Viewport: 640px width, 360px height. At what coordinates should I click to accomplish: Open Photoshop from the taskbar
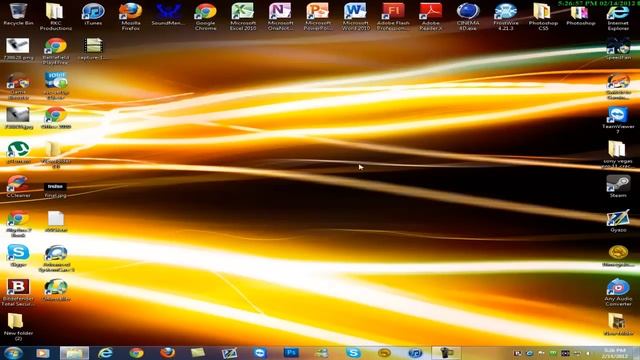pyautogui.click(x=291, y=353)
